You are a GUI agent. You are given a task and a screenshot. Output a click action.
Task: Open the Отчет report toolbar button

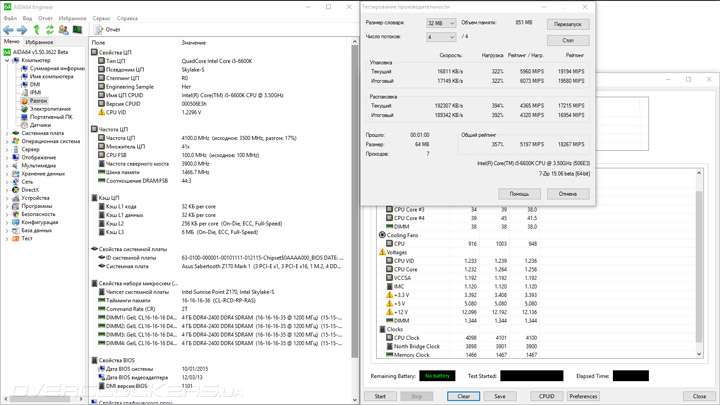click(x=107, y=30)
